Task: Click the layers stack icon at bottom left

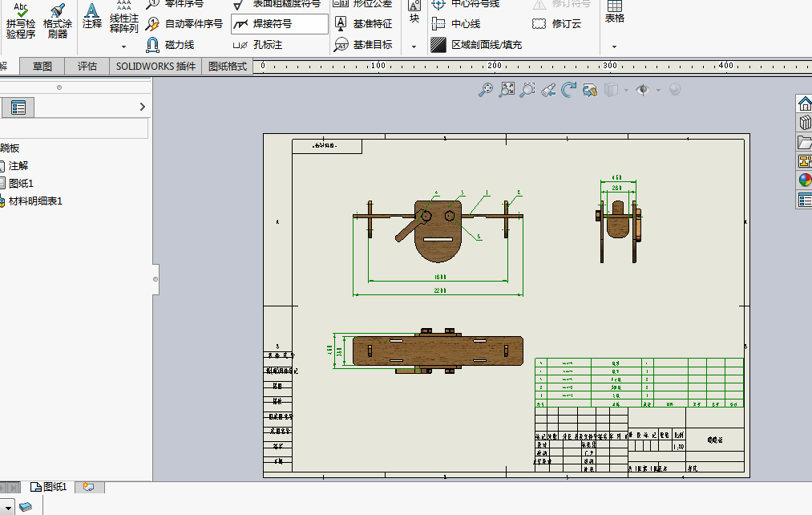Action: coord(26,507)
